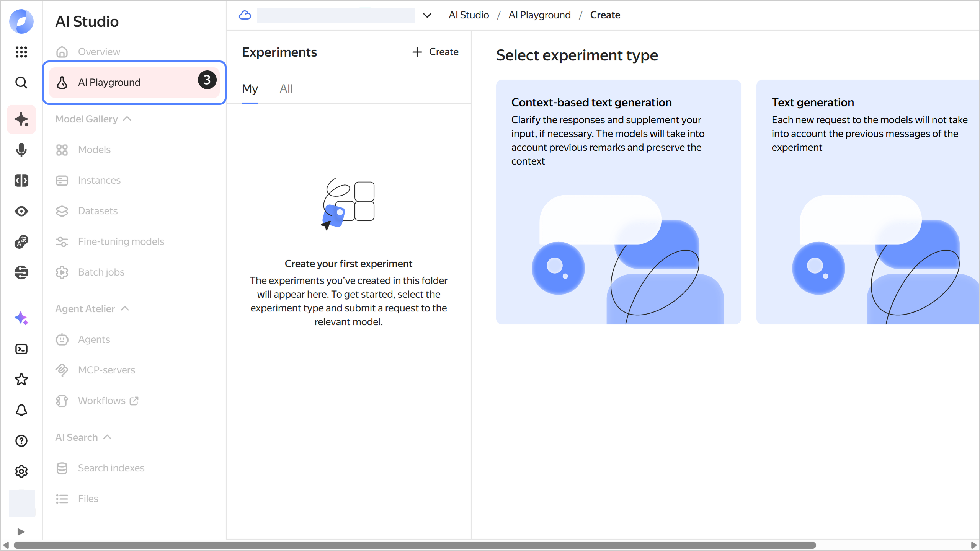Choose Context-based text generation card
The width and height of the screenshot is (980, 551).
point(618,202)
